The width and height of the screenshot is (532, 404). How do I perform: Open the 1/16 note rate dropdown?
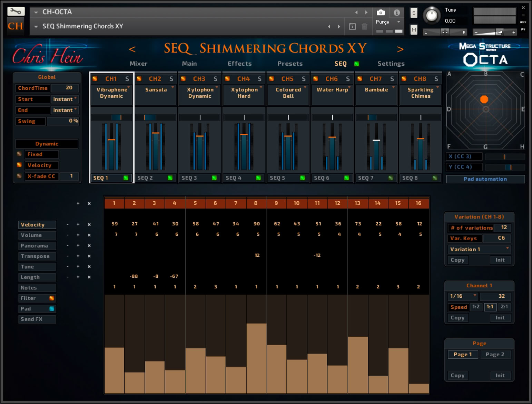coord(463,296)
